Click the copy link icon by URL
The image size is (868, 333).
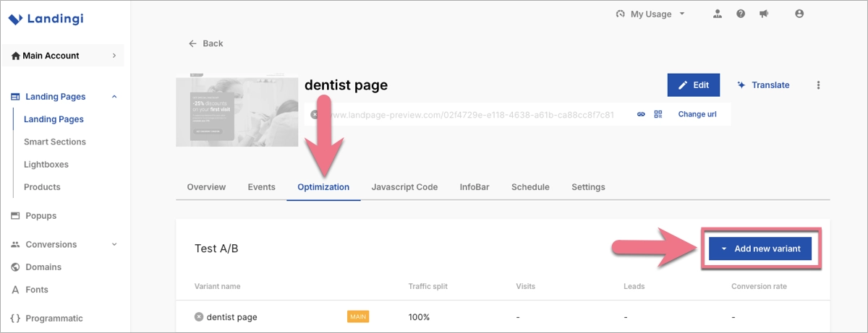(641, 114)
